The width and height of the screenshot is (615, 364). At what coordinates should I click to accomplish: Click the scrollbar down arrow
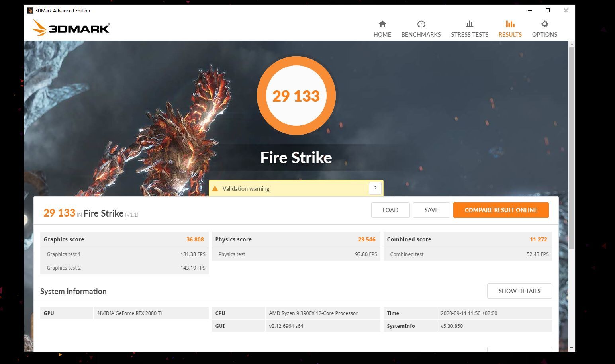572,348
